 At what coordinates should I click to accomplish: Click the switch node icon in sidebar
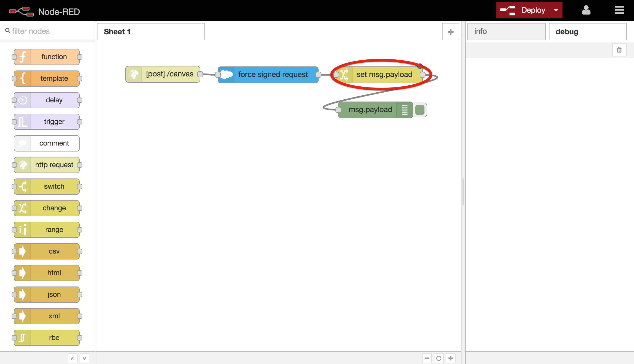tap(23, 186)
